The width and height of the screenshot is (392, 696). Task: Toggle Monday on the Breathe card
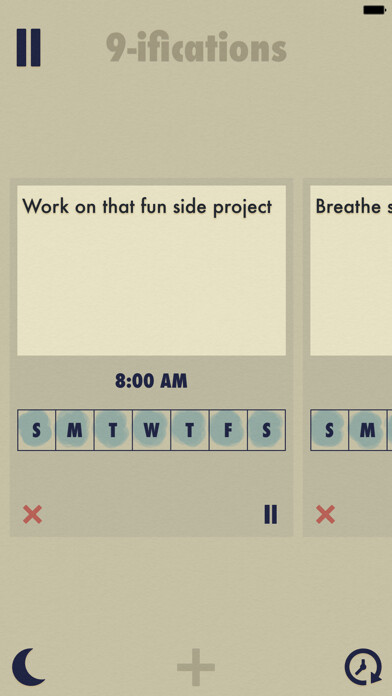click(368, 430)
